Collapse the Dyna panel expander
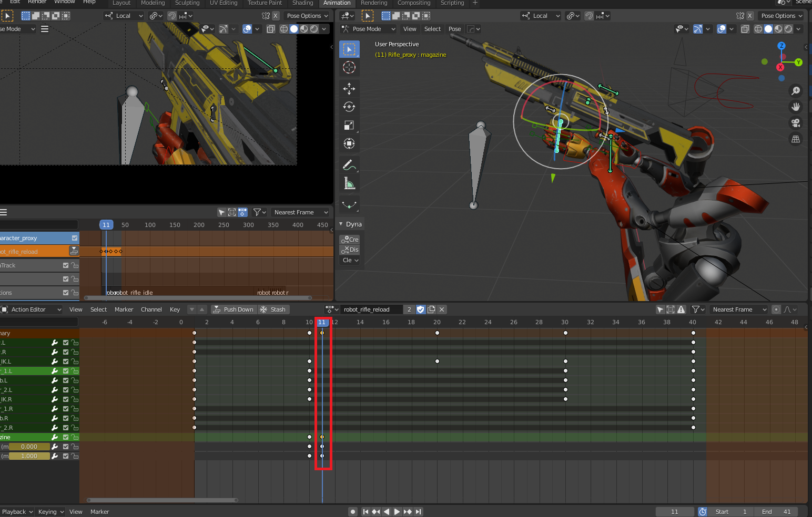 point(341,224)
